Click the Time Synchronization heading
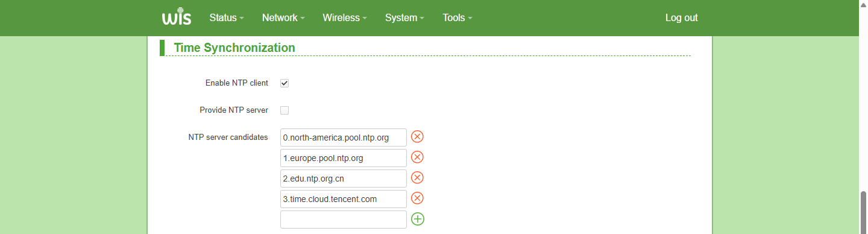Viewport: 868px width, 234px height. [234, 48]
